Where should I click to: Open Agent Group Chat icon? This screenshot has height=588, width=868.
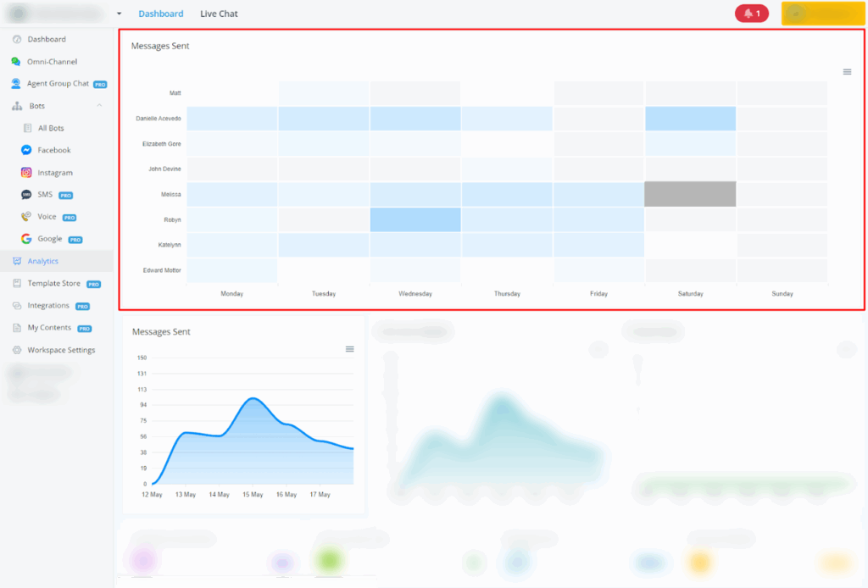click(16, 84)
